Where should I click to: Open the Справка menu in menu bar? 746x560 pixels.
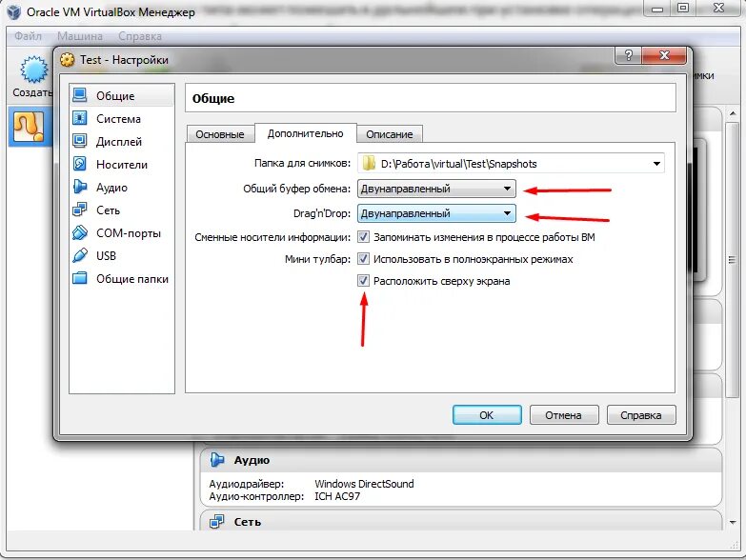click(140, 36)
